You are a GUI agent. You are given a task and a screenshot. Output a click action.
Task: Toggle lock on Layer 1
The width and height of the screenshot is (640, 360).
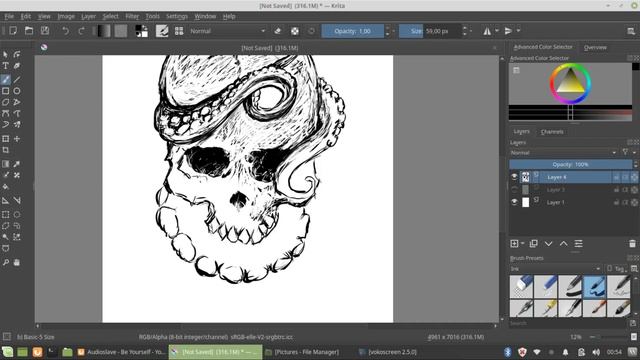[x=616, y=202]
